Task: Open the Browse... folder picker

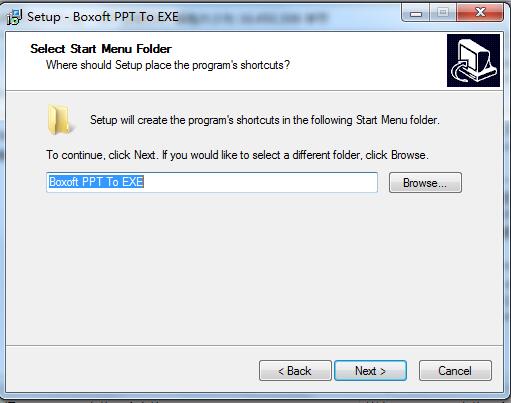Action: (x=425, y=183)
